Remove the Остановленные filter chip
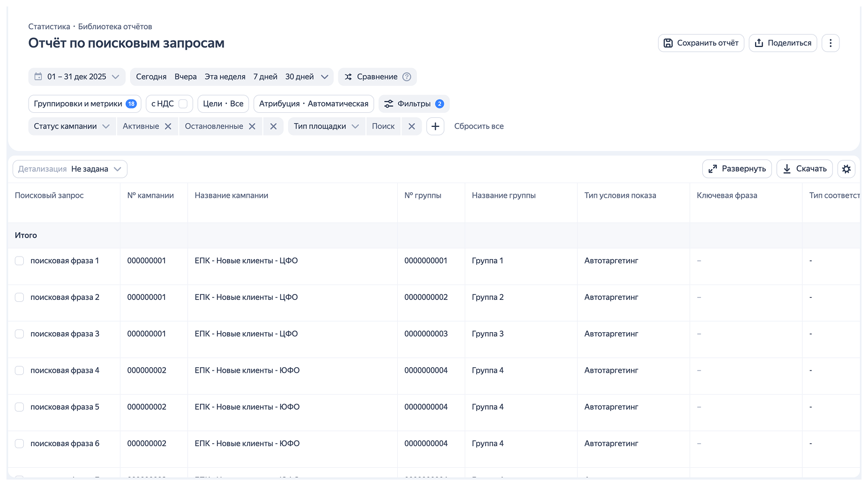868x485 pixels. click(252, 126)
